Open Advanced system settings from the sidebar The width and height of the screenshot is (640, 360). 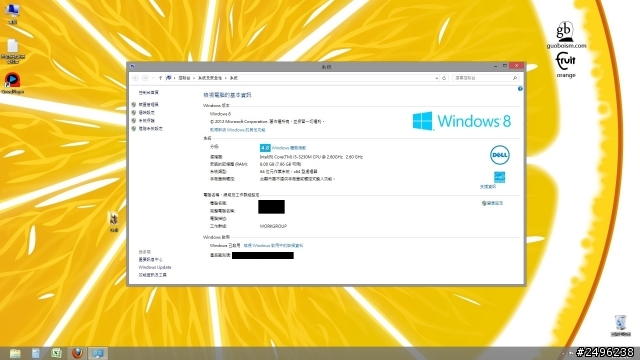150,129
